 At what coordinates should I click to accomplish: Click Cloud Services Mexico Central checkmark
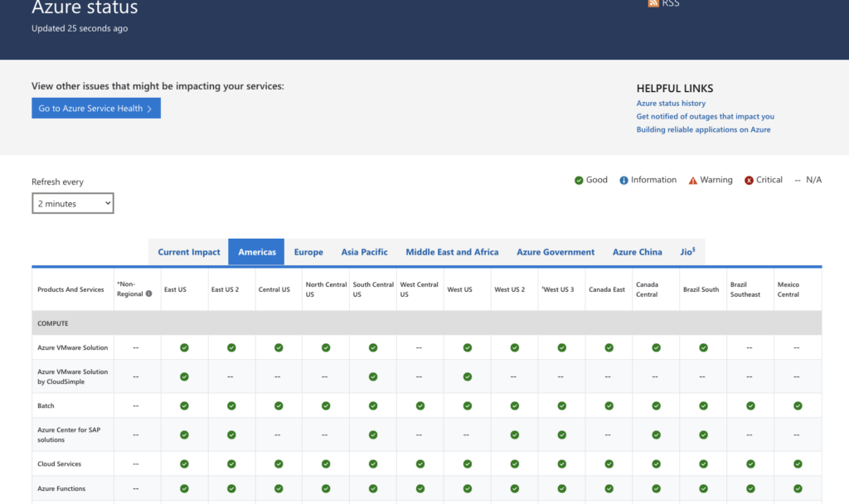(x=798, y=464)
